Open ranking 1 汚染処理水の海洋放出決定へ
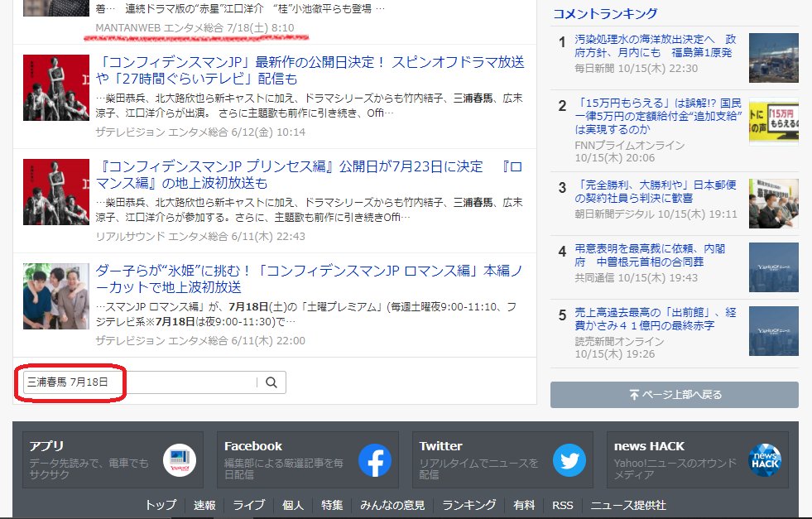This screenshot has height=519, width=812. pos(655,46)
